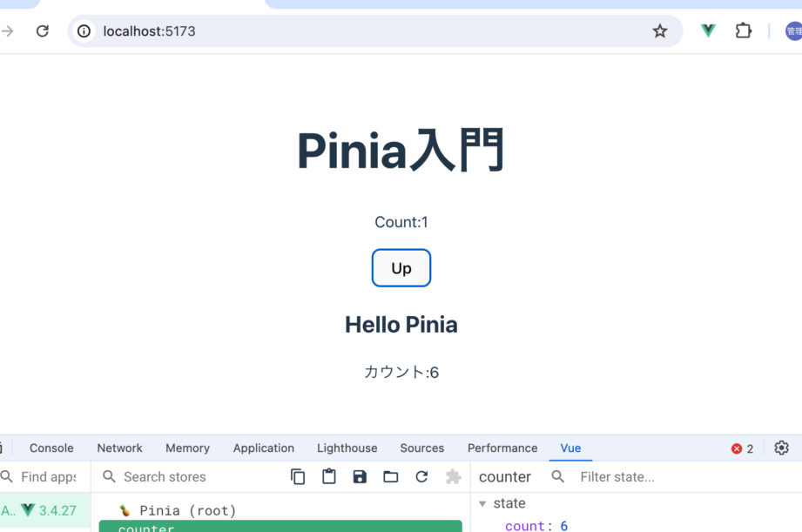Click the forward navigation arrow

[7, 31]
